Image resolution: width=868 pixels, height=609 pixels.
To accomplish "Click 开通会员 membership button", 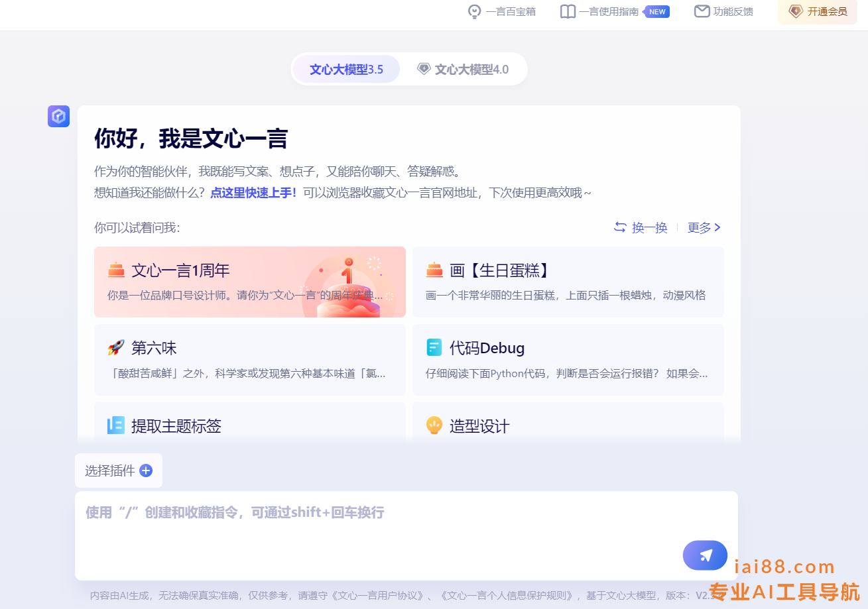I will click(817, 11).
